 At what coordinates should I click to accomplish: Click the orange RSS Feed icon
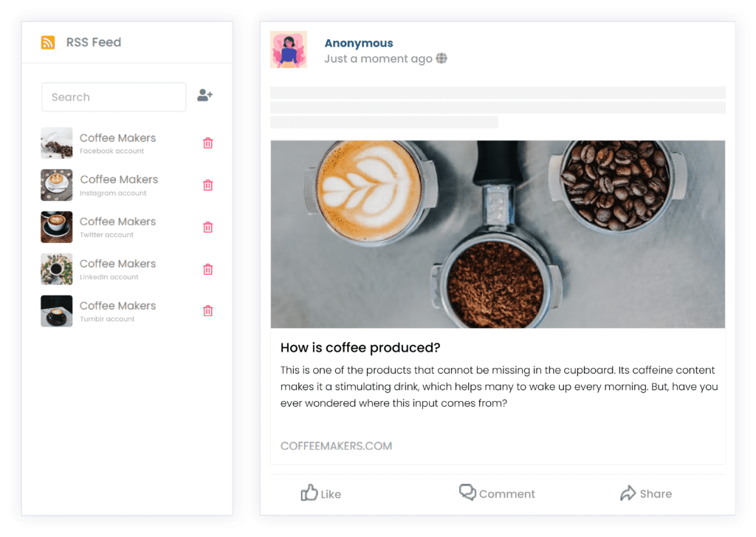click(48, 42)
